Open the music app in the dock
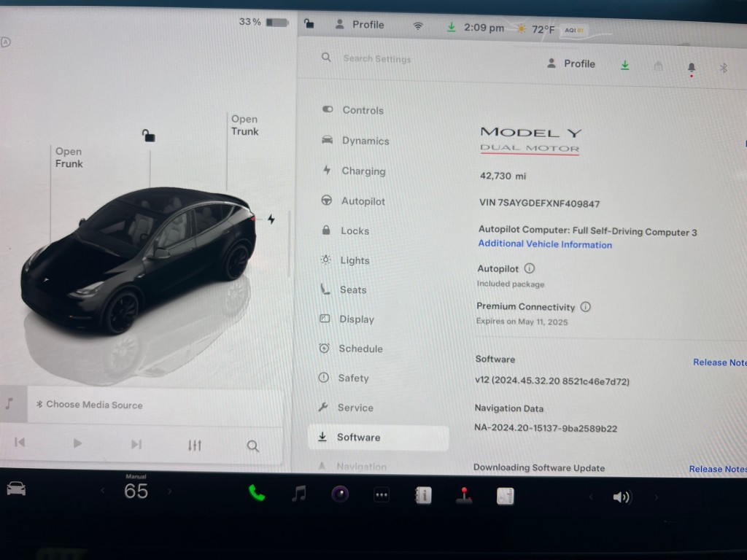The image size is (747, 560). point(298,494)
